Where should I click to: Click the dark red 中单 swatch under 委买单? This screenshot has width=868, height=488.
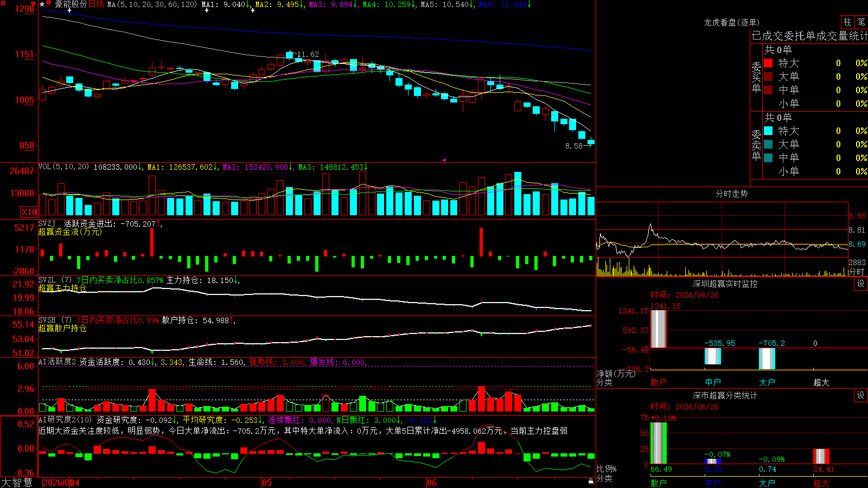[768, 90]
